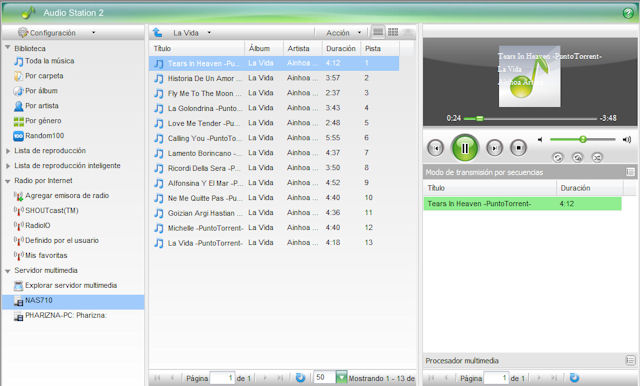This screenshot has width=640, height=386.
Task: Click the up-folder arrow icon beside La Vida
Action: [x=157, y=32]
